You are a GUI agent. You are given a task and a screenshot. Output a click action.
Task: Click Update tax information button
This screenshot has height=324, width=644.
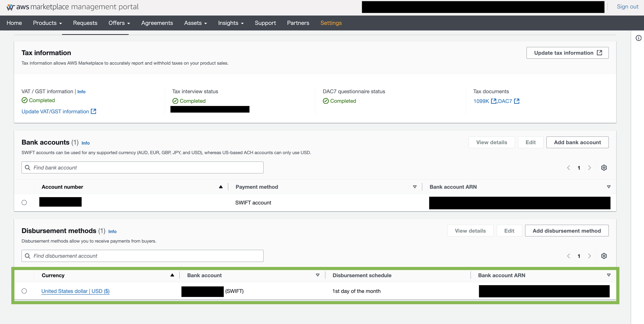[x=567, y=53]
